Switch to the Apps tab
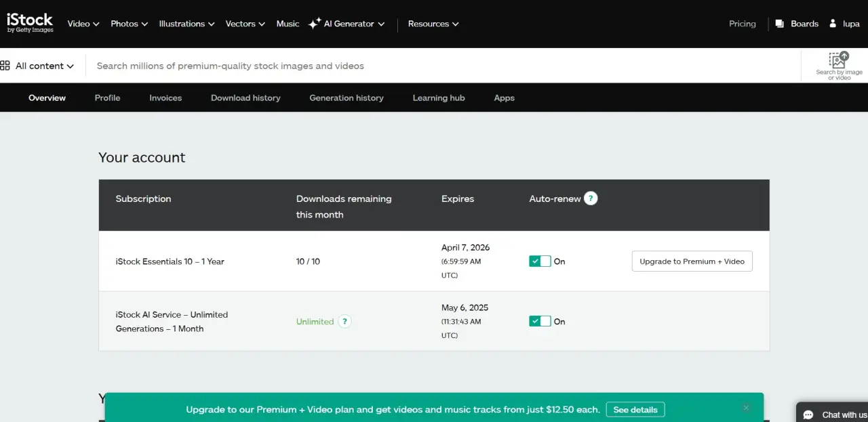This screenshot has height=422, width=868. pos(504,98)
